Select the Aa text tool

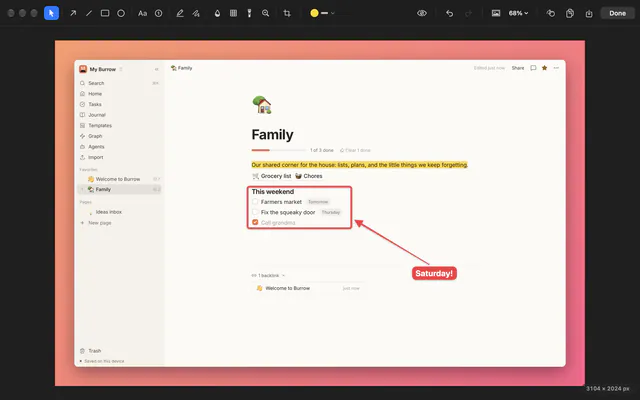[142, 13]
